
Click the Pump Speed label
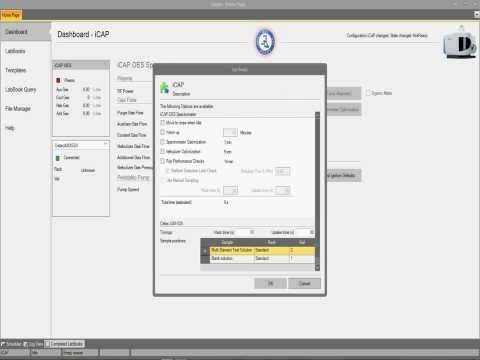point(128,189)
